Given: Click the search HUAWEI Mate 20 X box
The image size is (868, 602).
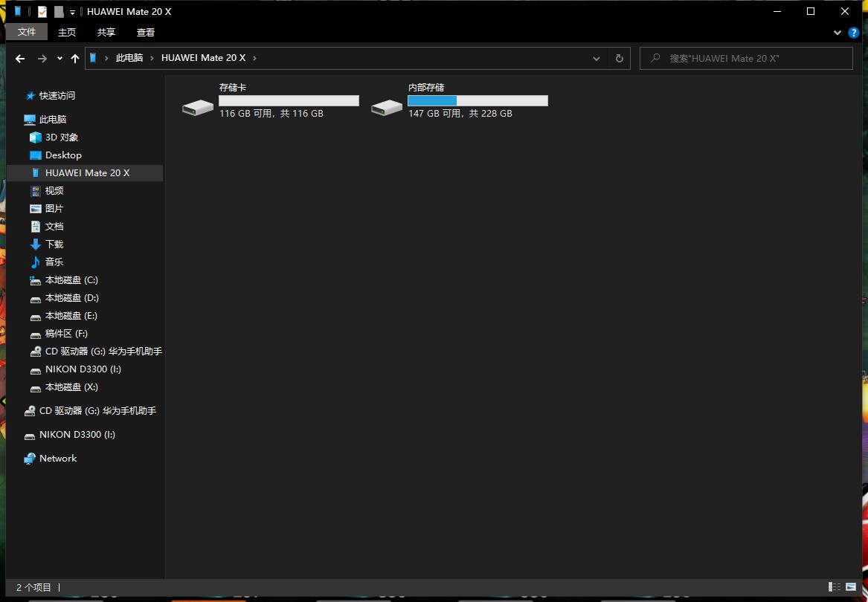Looking at the screenshot, I should 746,58.
